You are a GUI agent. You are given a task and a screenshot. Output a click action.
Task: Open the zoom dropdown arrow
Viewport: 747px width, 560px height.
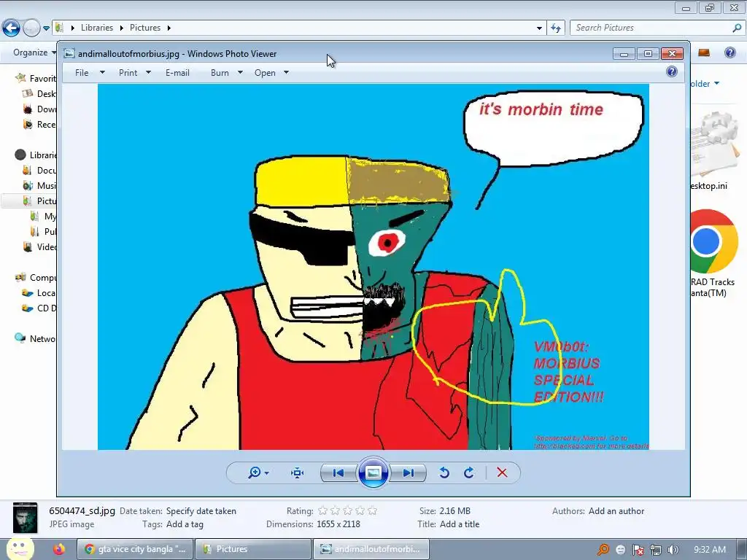266,472
